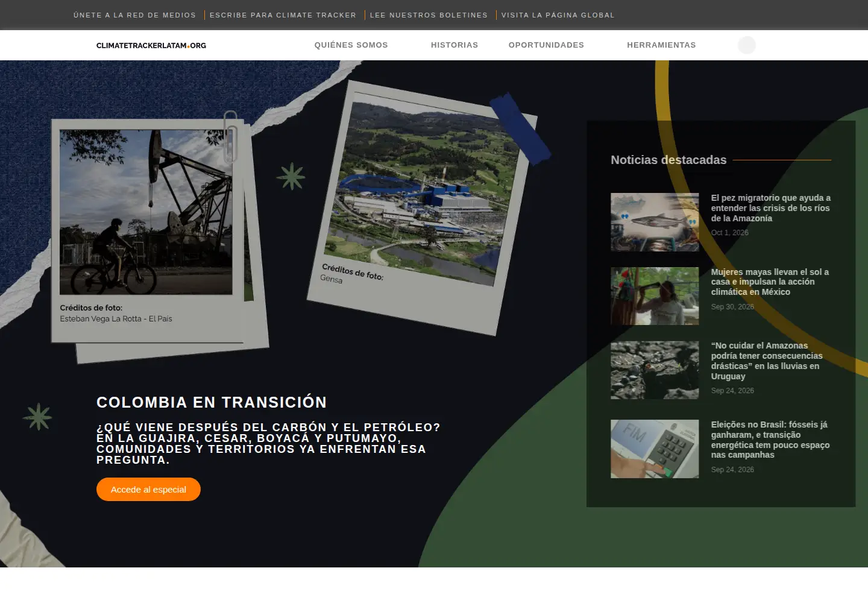
Task: Click the 'Oct 1, 2026' article date
Action: 729,233
